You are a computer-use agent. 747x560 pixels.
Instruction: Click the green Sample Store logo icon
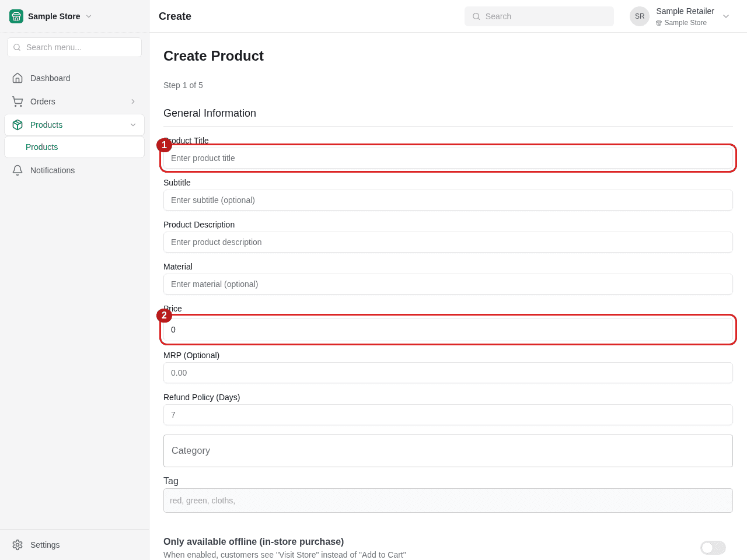16,16
